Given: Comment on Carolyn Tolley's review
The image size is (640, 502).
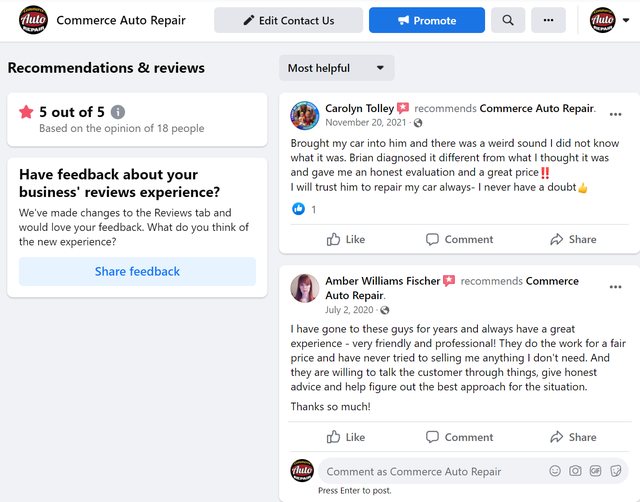Looking at the screenshot, I should [x=459, y=239].
